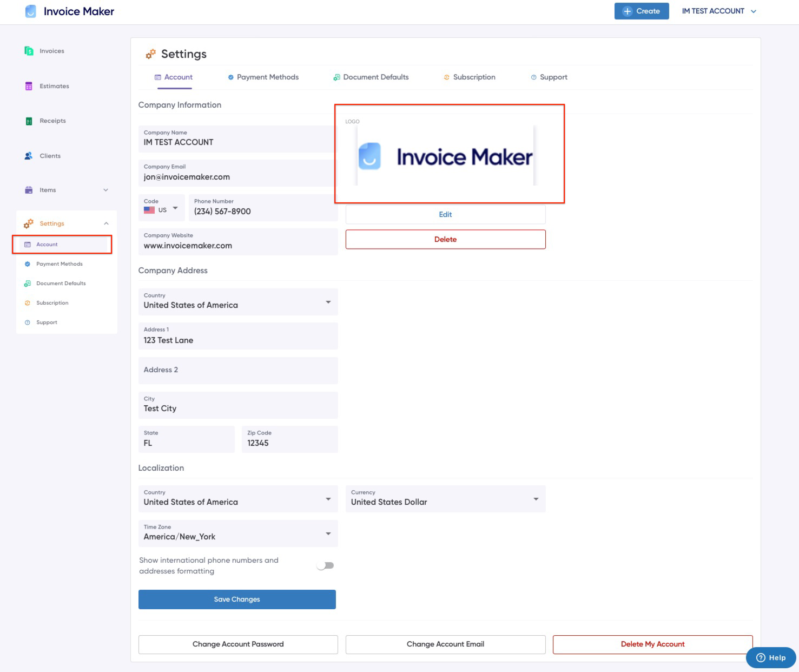799x672 pixels.
Task: Go to Receipts in sidebar
Action: point(52,121)
